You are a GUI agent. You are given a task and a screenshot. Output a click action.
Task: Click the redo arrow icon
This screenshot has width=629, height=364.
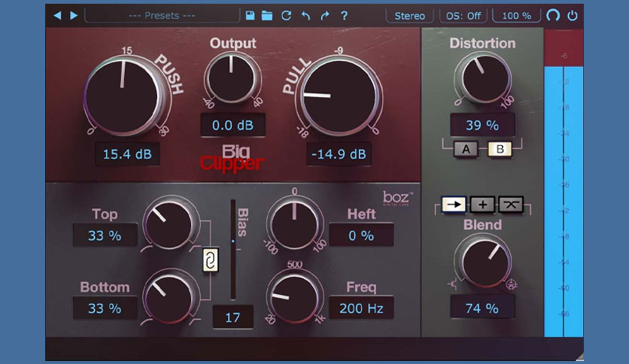324,15
